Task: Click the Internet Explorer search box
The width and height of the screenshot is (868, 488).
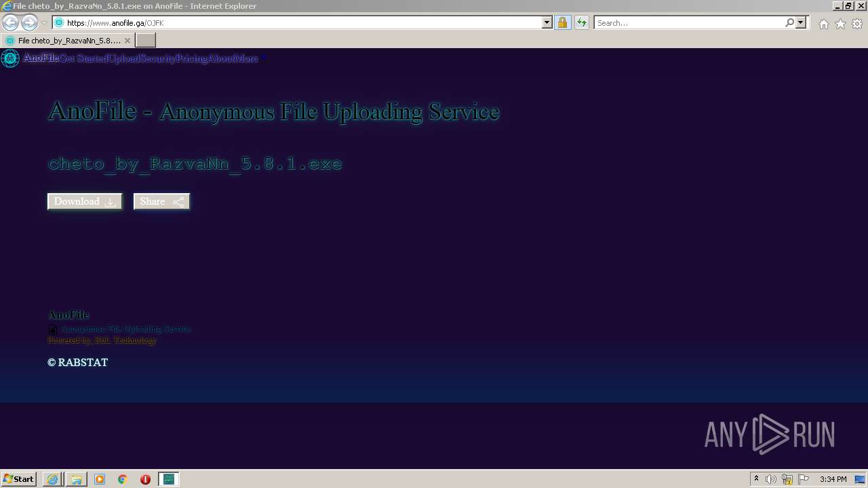Action: [x=688, y=22]
